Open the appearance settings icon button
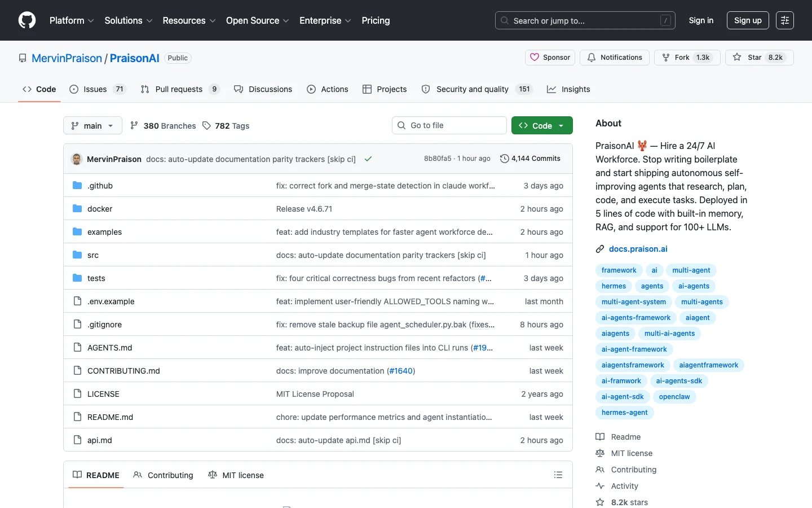Viewport: 812px width, 508px height. [x=784, y=20]
